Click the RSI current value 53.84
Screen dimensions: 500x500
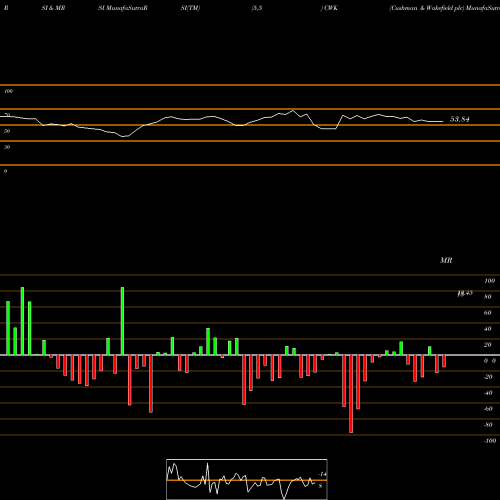tap(460, 119)
